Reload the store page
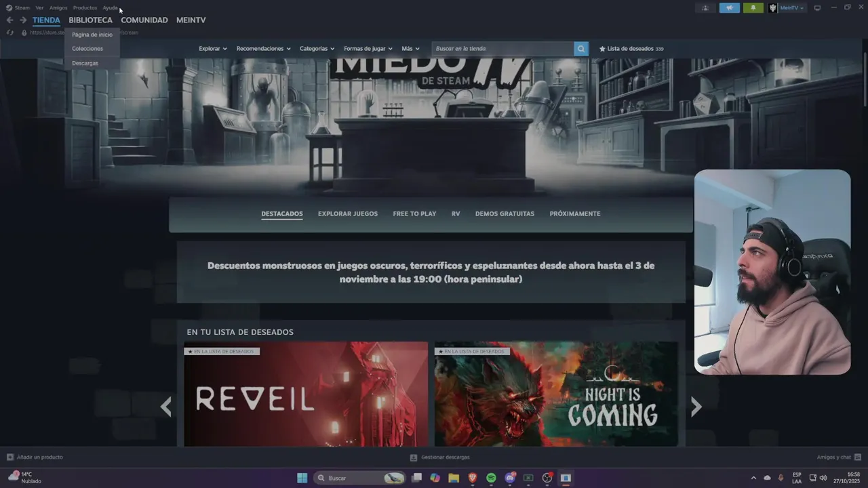The height and width of the screenshot is (488, 868). tap(10, 33)
